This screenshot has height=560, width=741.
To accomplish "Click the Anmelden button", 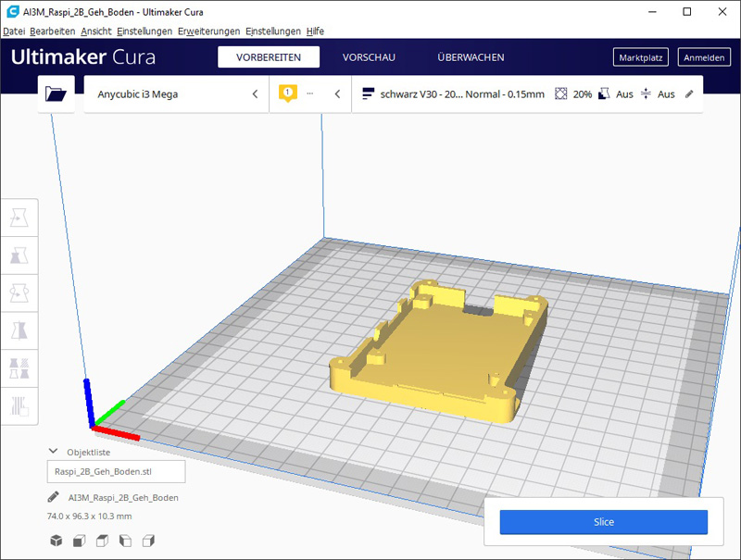I will 704,57.
